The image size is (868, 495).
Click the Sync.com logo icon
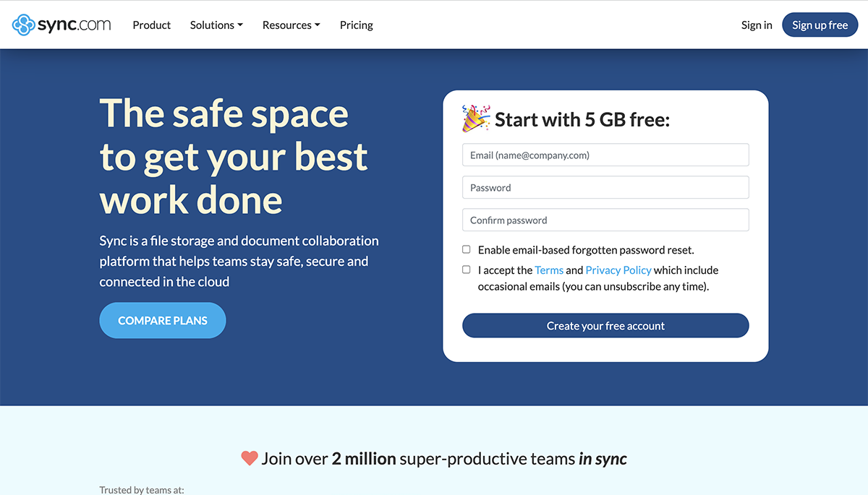click(23, 25)
